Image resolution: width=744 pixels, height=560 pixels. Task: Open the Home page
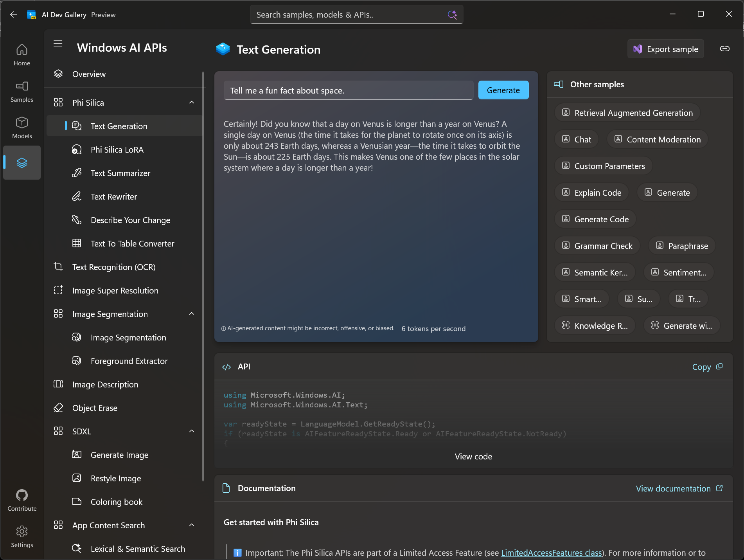click(22, 54)
